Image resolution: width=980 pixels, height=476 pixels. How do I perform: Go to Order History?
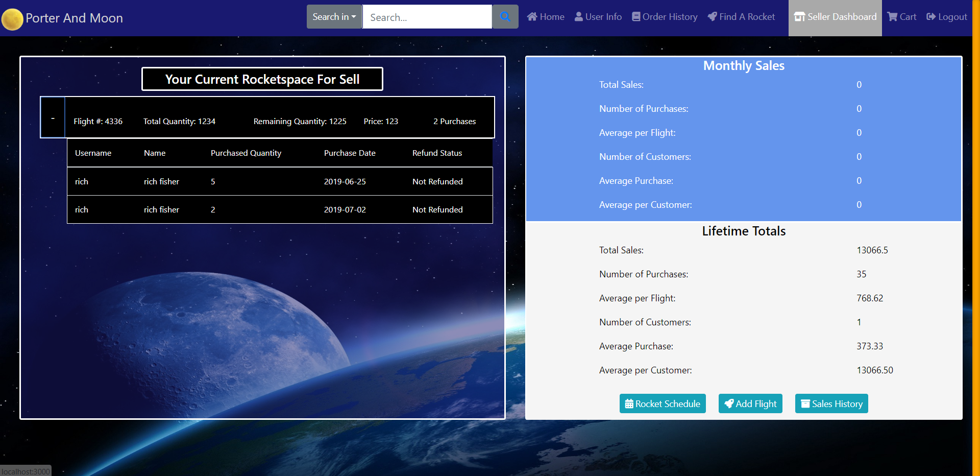tap(665, 17)
